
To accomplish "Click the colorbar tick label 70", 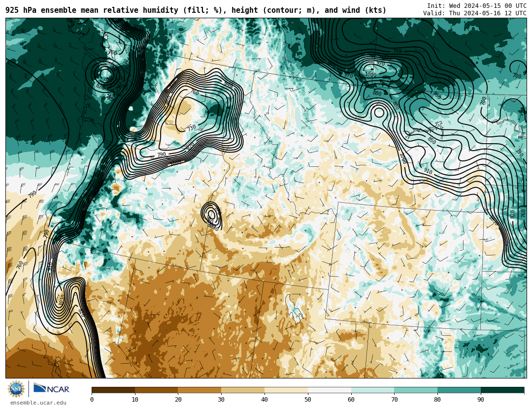I will pyautogui.click(x=394, y=400).
